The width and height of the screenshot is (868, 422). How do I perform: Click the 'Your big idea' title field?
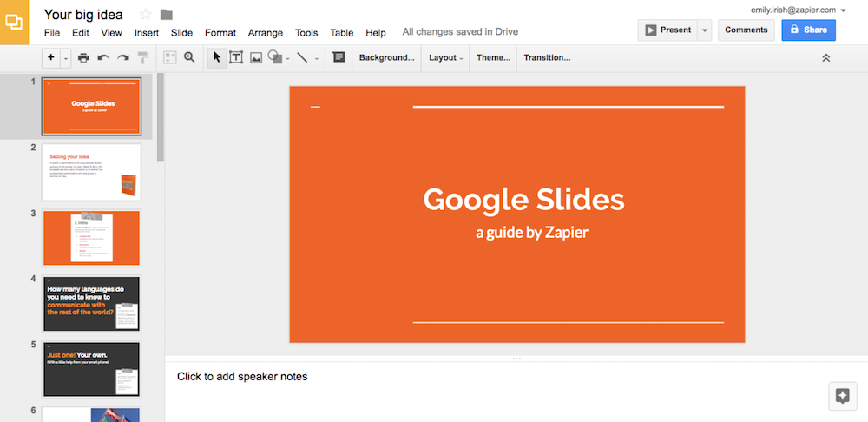coord(83,15)
